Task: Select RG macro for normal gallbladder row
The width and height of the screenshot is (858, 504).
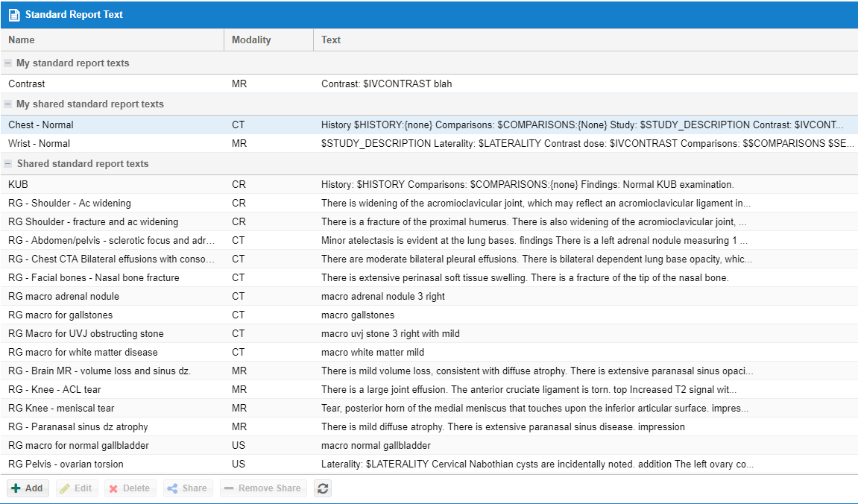Action: click(429, 445)
